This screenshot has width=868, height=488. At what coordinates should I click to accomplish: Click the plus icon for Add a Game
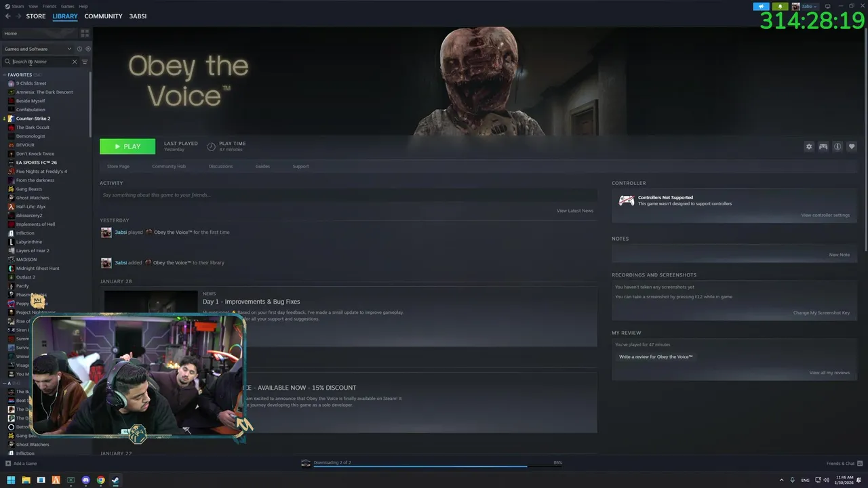point(8,464)
